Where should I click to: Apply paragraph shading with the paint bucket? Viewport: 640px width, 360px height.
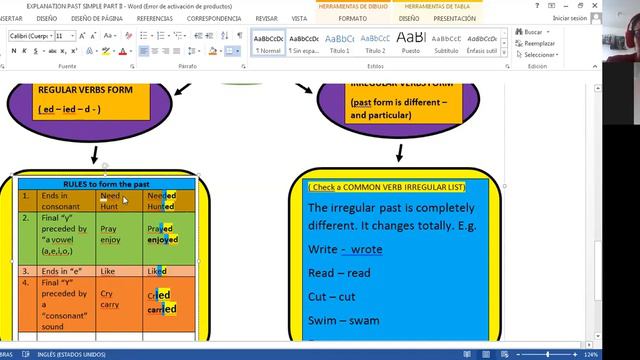pyautogui.click(x=212, y=51)
